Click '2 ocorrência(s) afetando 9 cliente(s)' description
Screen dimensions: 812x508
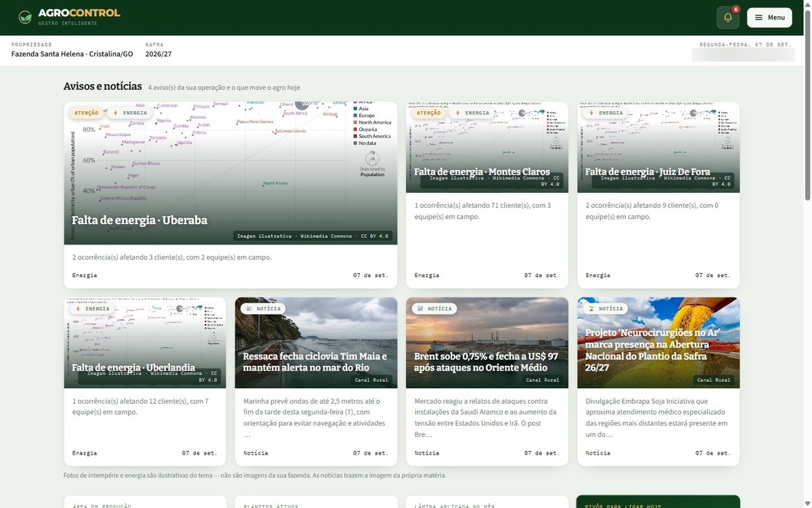[652, 211]
